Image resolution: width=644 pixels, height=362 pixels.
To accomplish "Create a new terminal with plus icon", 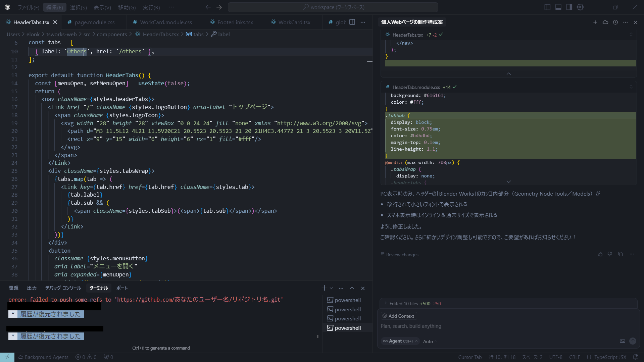I will [324, 288].
